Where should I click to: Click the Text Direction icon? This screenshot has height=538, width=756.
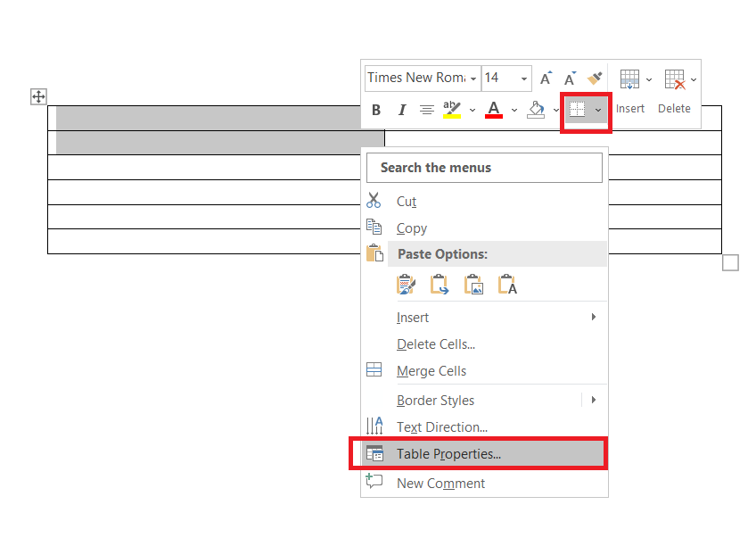pos(374,426)
